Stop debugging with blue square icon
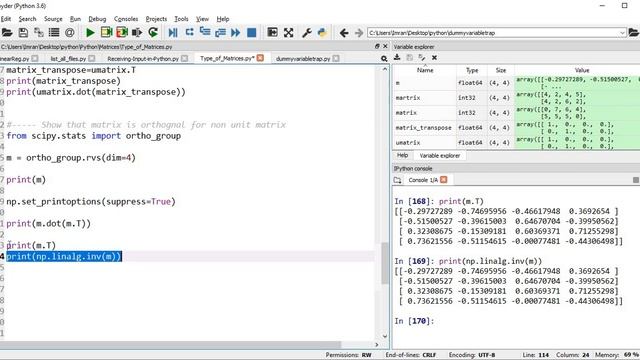 (251, 32)
